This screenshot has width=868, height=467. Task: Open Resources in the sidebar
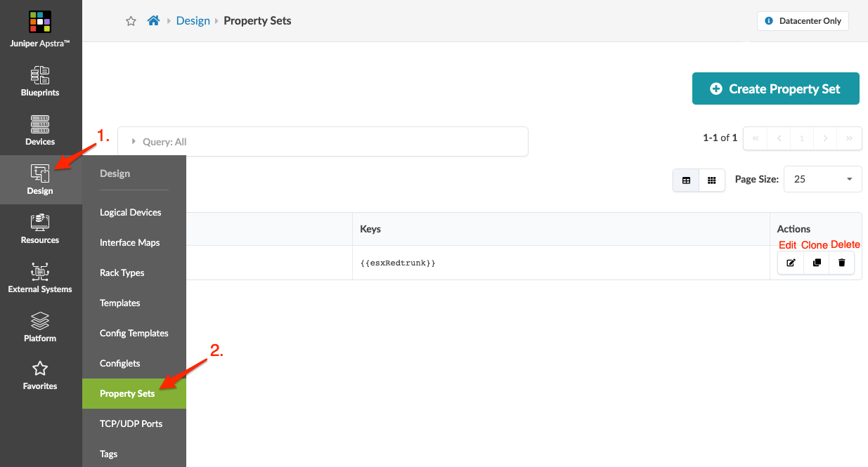[x=40, y=229]
